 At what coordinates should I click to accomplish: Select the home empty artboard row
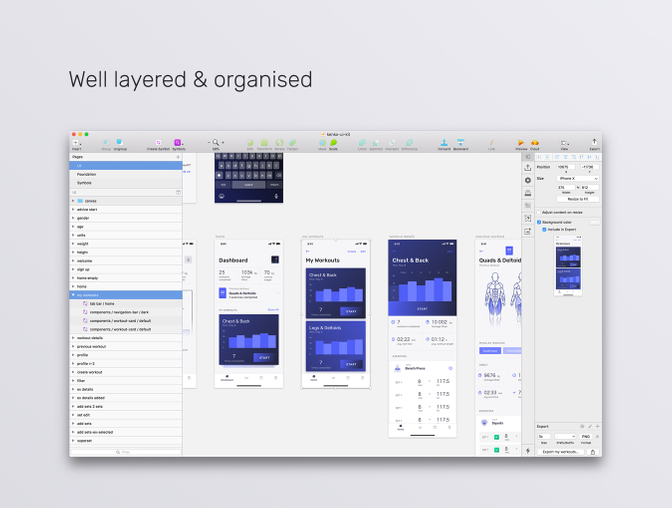tap(126, 278)
